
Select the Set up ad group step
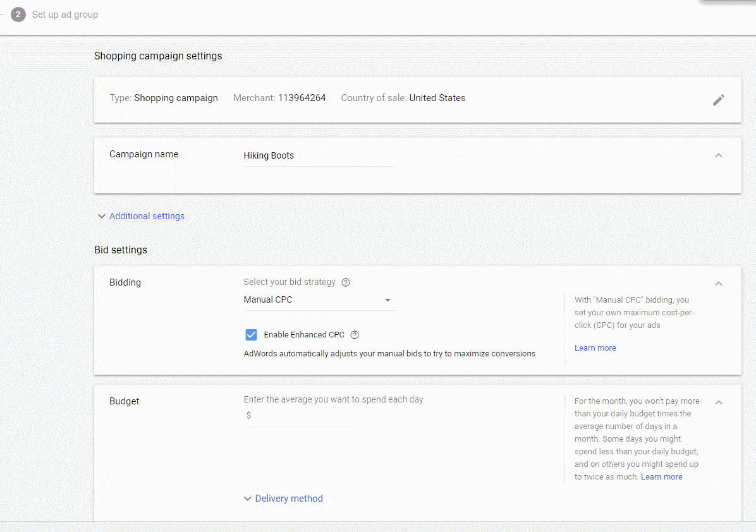65,15
